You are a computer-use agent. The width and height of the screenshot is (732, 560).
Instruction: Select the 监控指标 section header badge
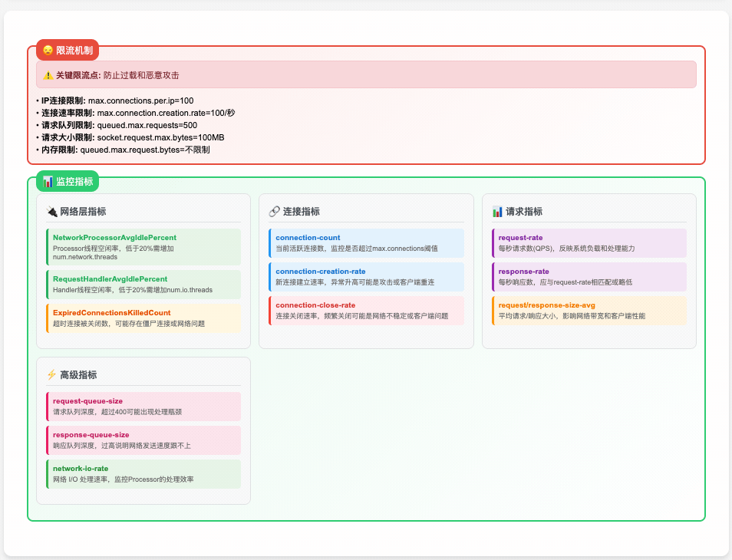coord(68,182)
